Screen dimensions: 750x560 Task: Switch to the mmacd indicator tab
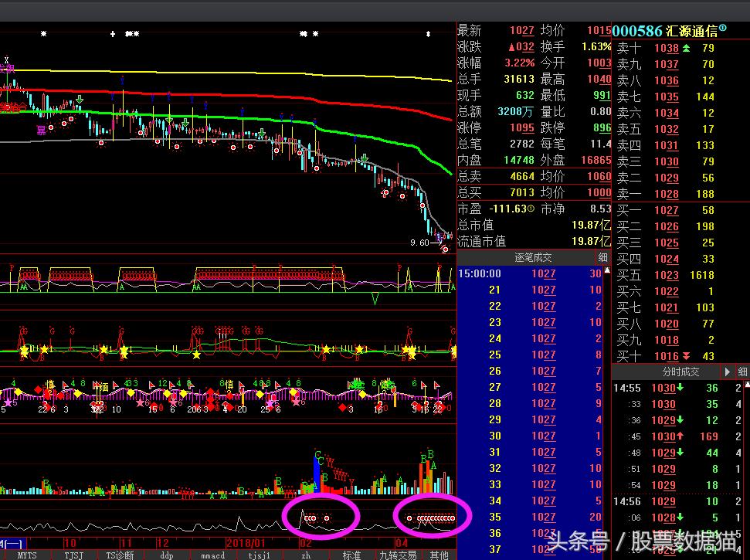tap(212, 555)
